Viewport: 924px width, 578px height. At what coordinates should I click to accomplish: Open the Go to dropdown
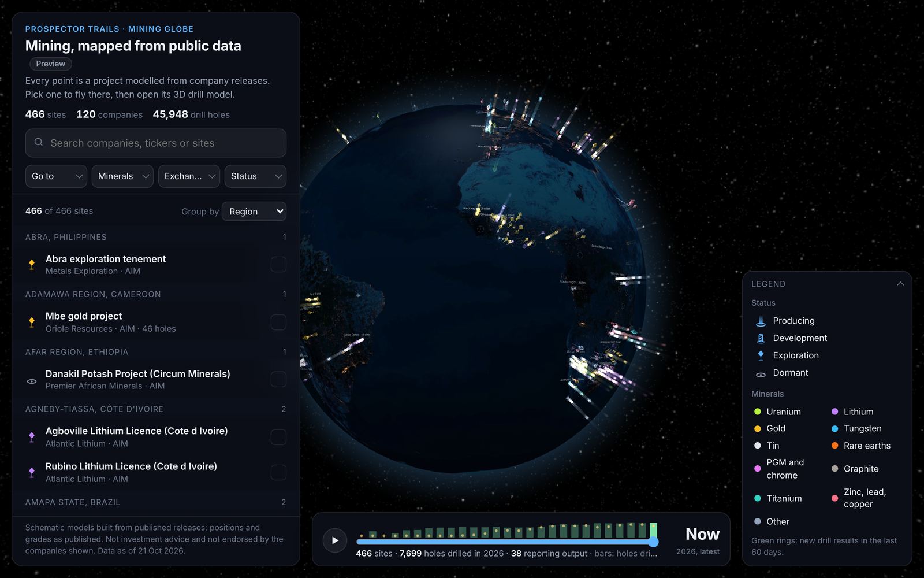click(x=56, y=176)
